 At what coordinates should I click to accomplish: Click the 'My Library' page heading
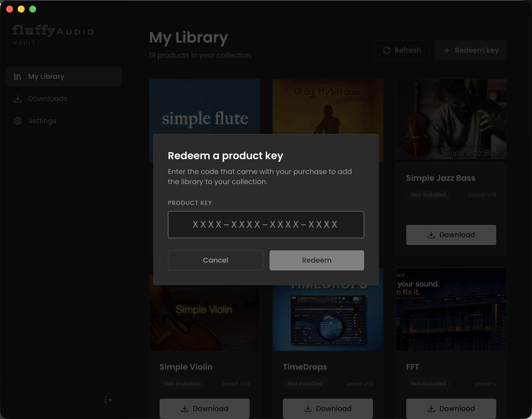188,38
